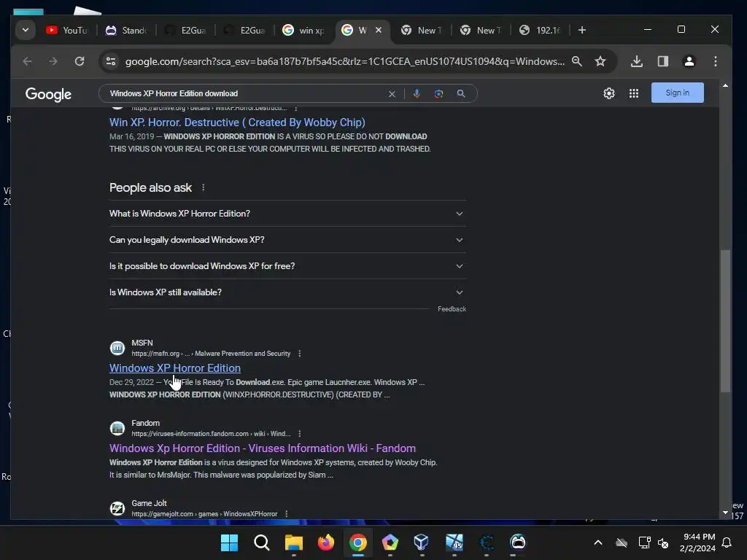The width and height of the screenshot is (747, 560).
Task: Switch to the win xp tab
Action: (x=303, y=30)
